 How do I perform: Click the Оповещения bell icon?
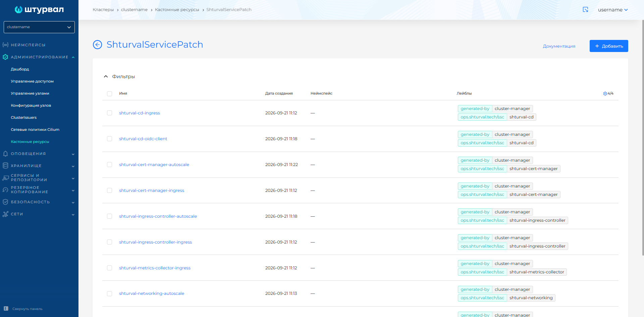click(x=5, y=154)
